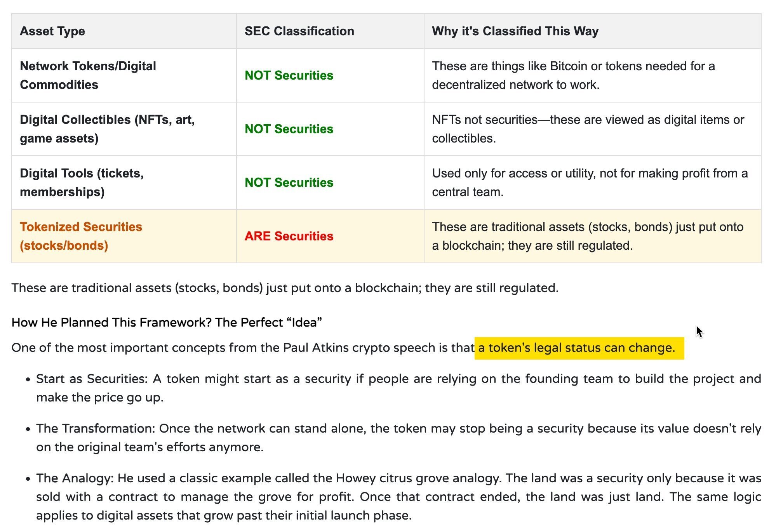Click the "Asset Type" column header
The image size is (776, 532).
[52, 31]
